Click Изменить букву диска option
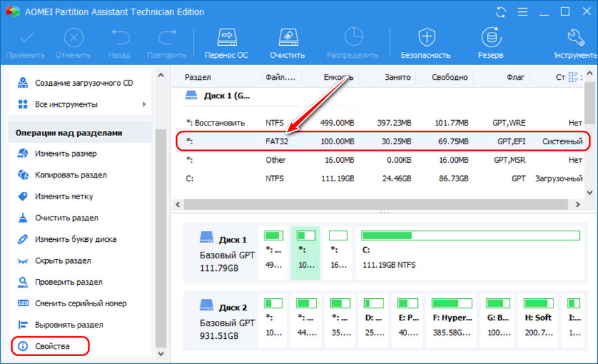 pos(75,239)
